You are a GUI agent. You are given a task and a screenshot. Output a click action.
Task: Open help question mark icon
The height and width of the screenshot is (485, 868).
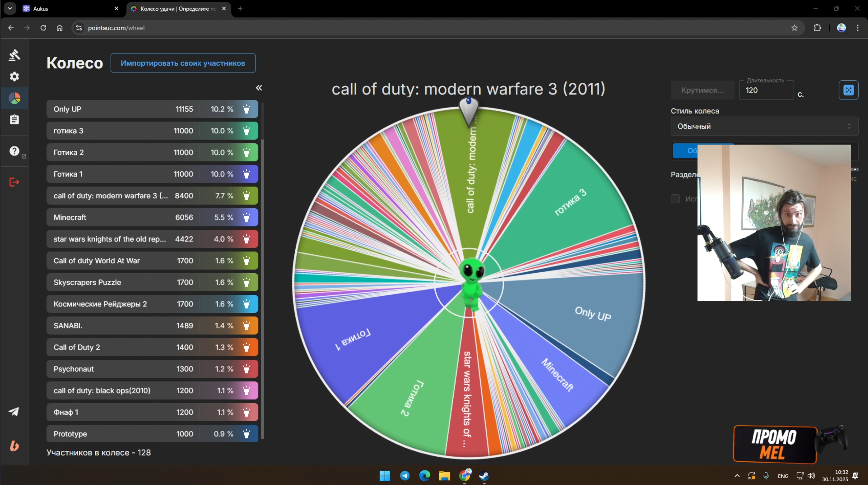coord(14,151)
